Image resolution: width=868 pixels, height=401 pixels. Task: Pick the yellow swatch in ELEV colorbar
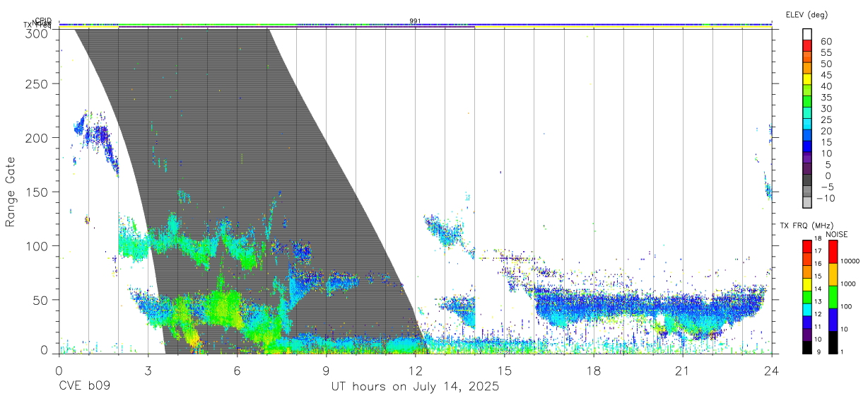[x=807, y=79]
